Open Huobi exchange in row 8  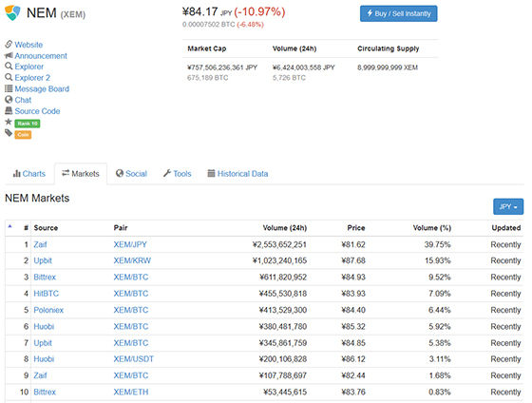[44, 359]
